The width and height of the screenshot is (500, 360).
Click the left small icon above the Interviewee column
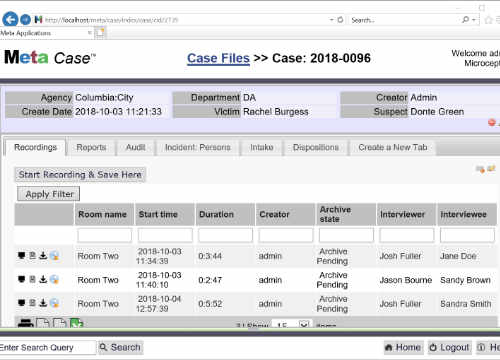[x=480, y=169]
